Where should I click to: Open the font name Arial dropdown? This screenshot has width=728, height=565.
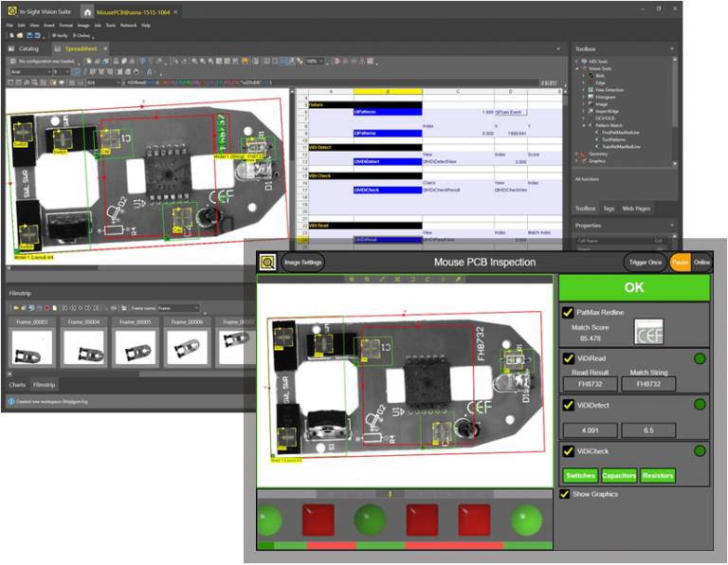click(x=48, y=71)
